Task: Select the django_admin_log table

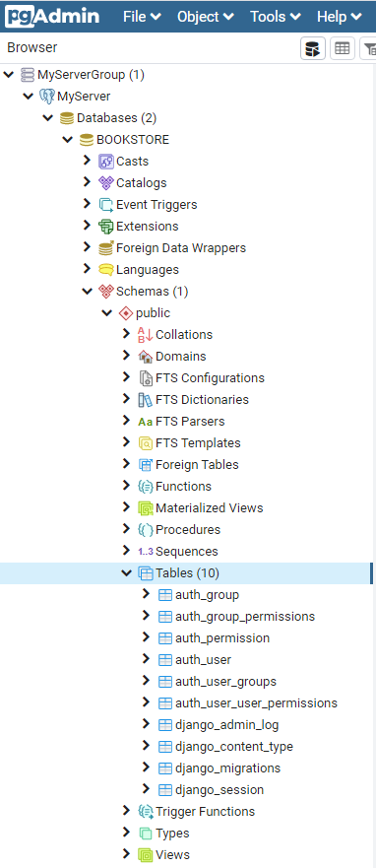Action: 226,724
